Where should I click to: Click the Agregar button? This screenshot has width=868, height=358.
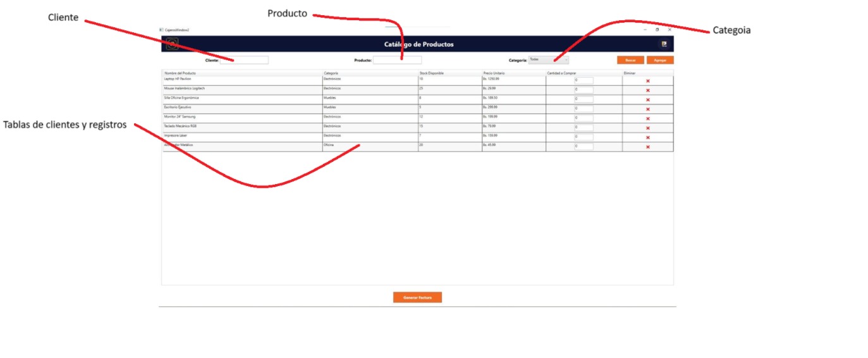(660, 61)
